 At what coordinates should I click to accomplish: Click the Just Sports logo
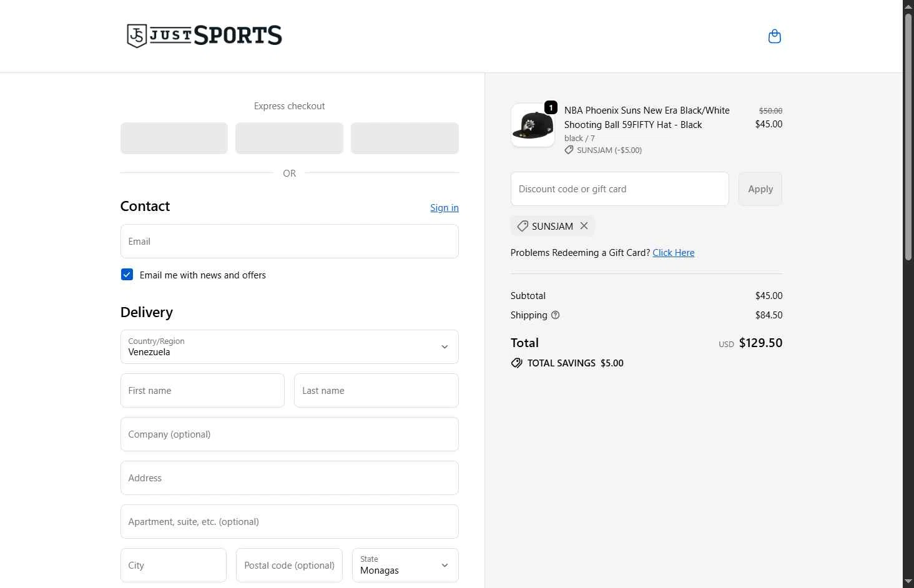coord(204,36)
